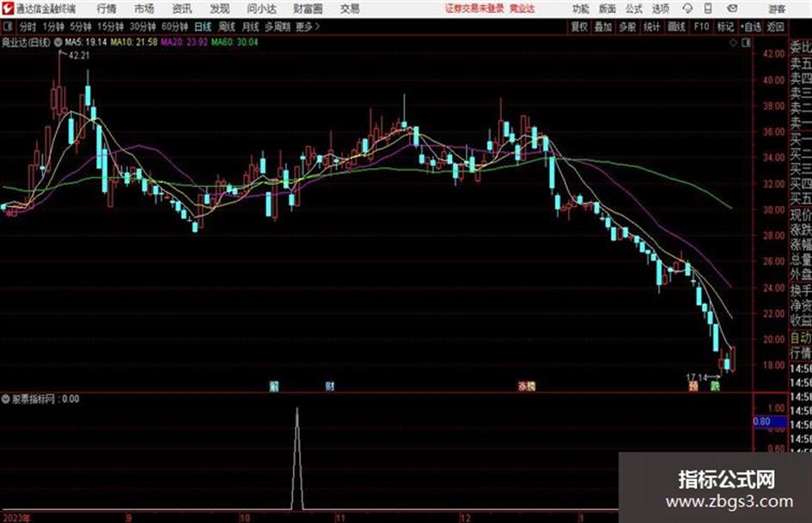Click the 财 marker icon under the chart

click(329, 386)
